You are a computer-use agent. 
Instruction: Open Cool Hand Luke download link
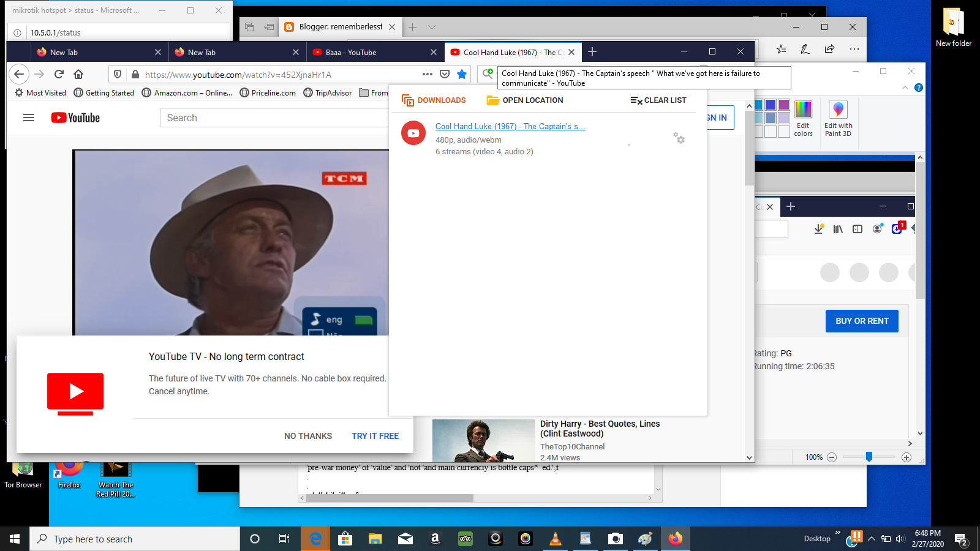(510, 126)
